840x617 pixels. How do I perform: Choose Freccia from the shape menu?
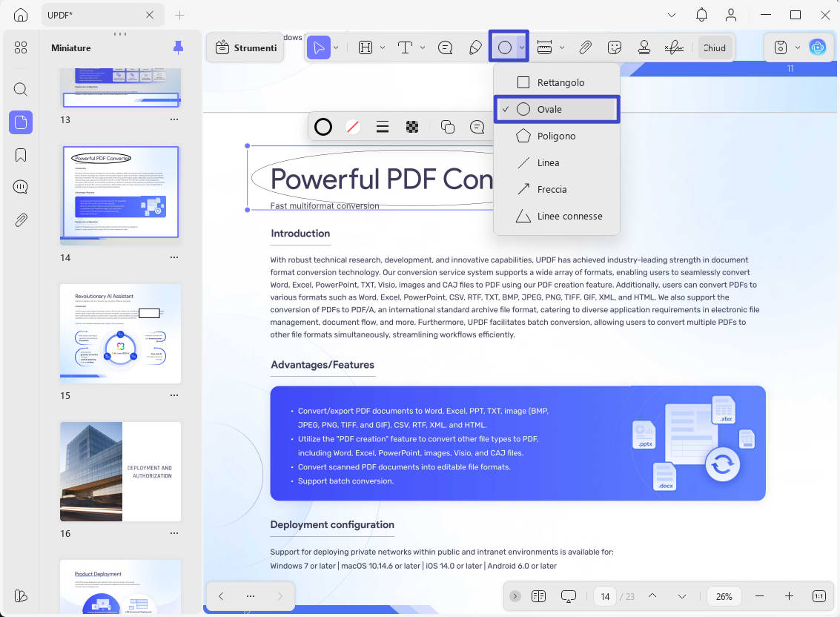click(556, 189)
